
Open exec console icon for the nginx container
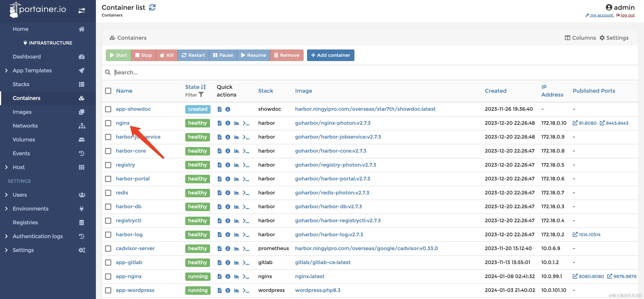coord(246,123)
